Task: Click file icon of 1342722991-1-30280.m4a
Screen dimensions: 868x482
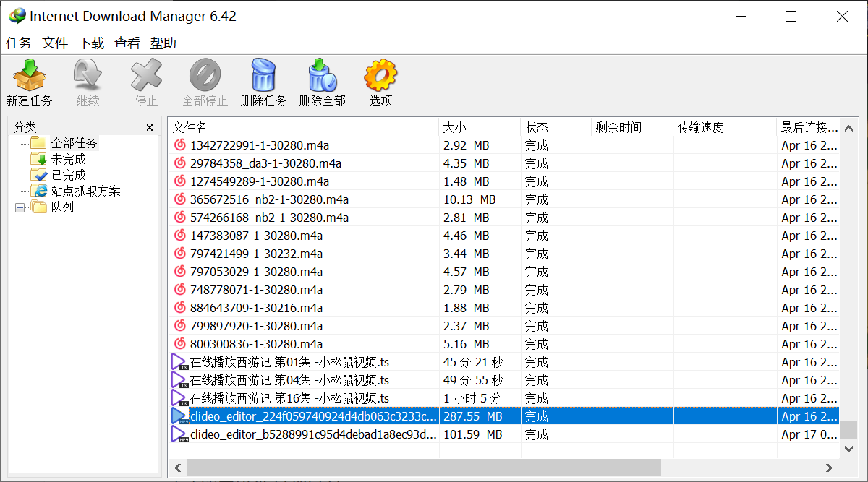Action: point(180,145)
